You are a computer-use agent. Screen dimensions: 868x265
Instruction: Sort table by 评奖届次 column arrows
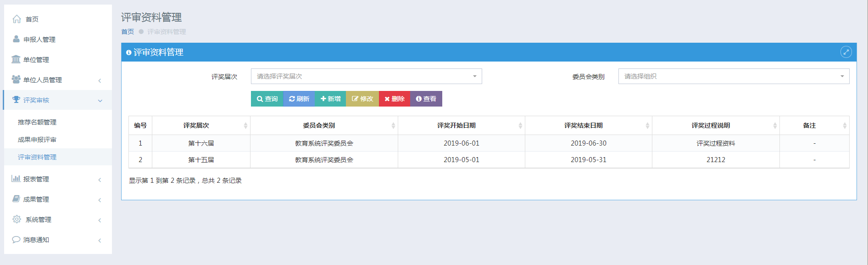245,125
